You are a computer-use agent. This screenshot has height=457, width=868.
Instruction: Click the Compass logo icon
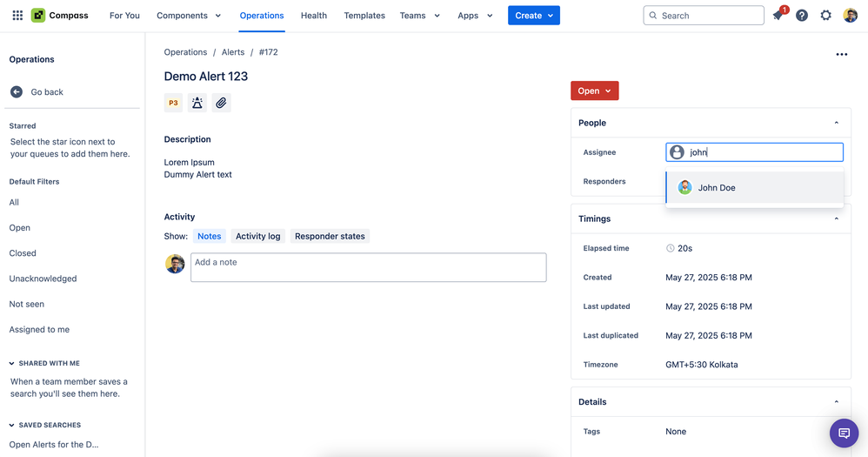37,16
